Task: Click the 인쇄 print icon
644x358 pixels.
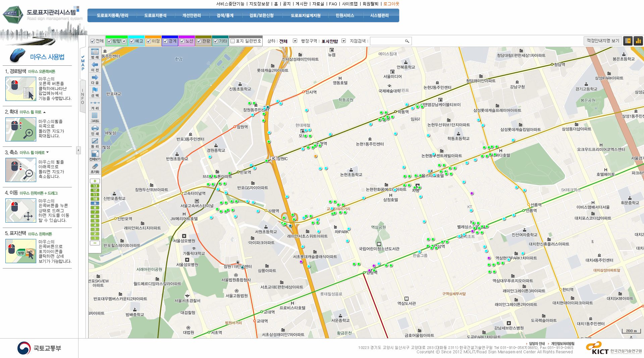Action: pyautogui.click(x=95, y=130)
